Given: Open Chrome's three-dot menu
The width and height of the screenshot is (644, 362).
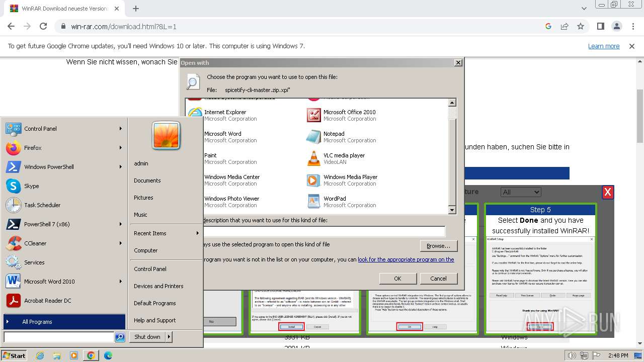Looking at the screenshot, I should [632, 26].
